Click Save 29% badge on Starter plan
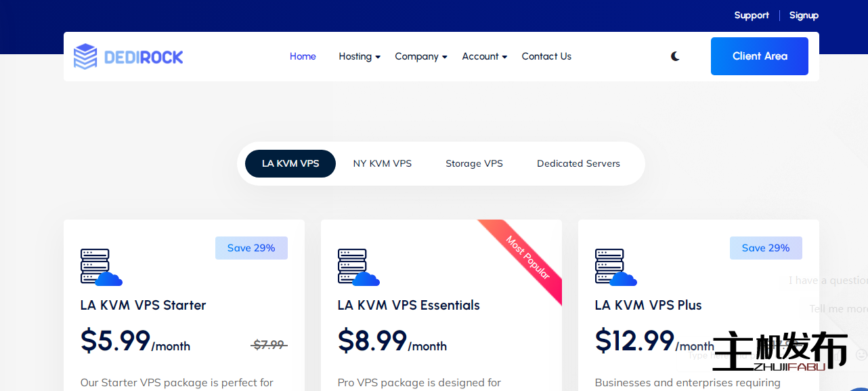Image resolution: width=868 pixels, height=391 pixels. (x=251, y=248)
